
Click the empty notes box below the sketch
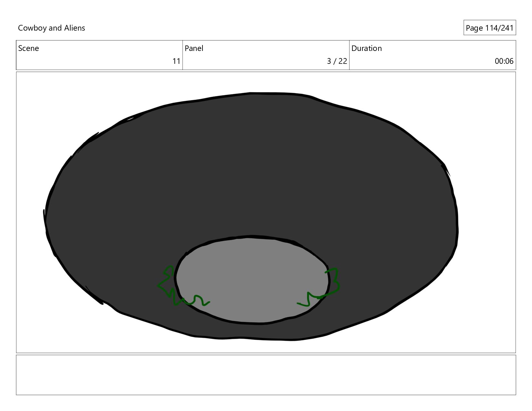(266, 375)
